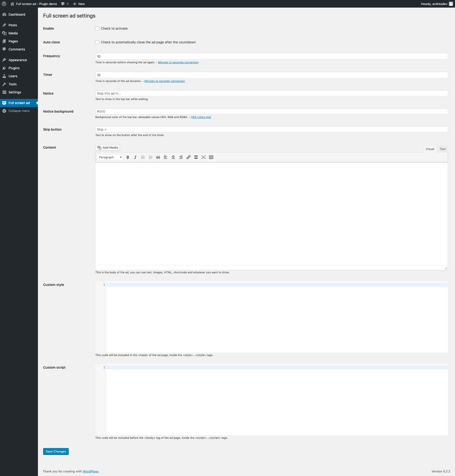
Task: Open the Paragraph format dropdown
Action: (110, 157)
